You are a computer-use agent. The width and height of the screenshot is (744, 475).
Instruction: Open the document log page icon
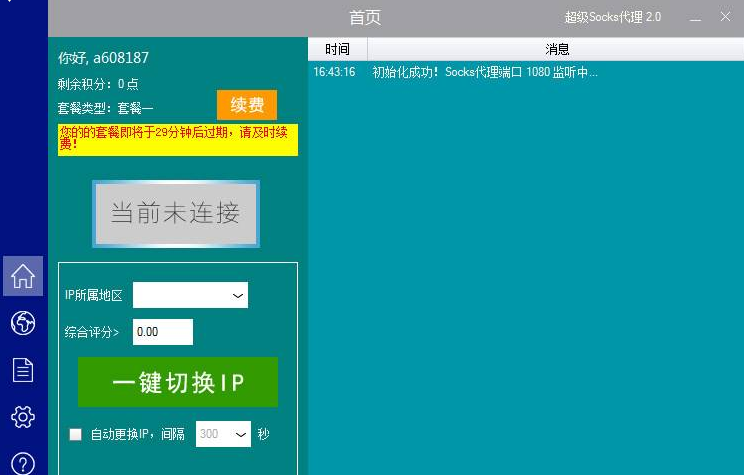[x=22, y=370]
